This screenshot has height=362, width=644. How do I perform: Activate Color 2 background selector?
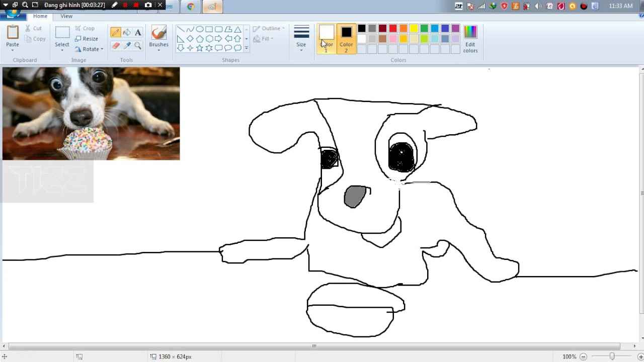(346, 39)
